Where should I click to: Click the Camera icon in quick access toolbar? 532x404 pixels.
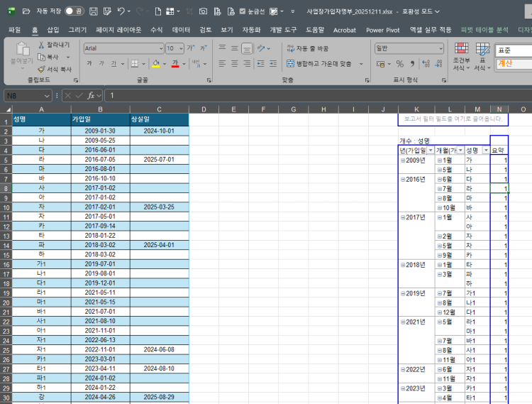203,11
